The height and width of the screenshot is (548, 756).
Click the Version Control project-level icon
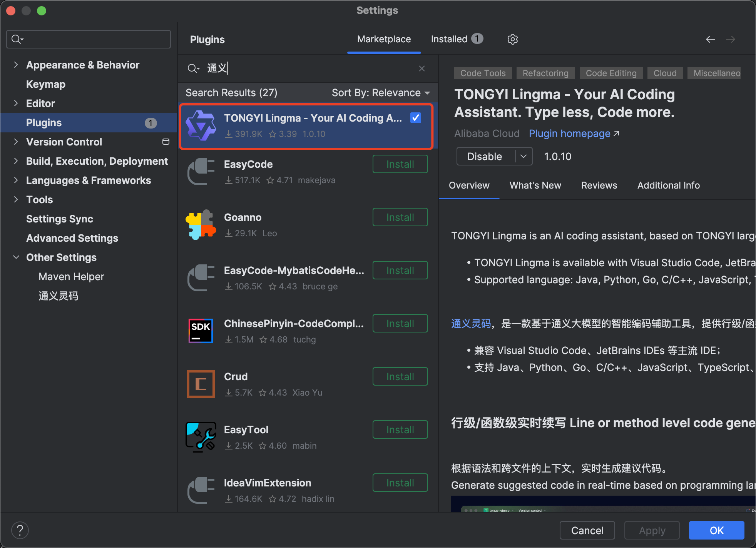point(166,142)
